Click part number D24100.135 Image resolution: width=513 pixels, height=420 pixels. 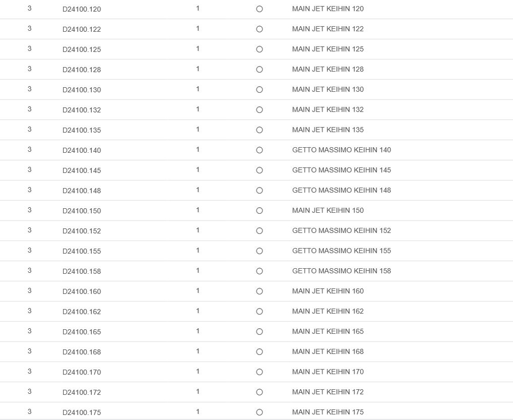(82, 130)
